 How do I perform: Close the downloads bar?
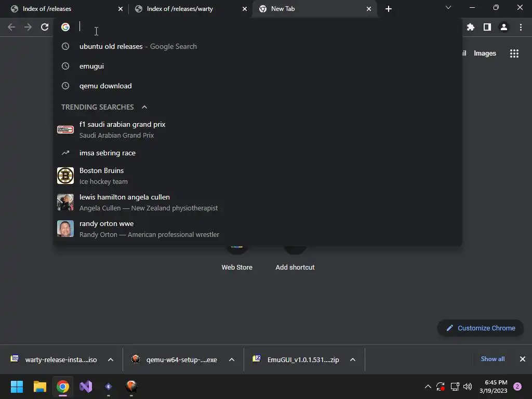[523, 359]
